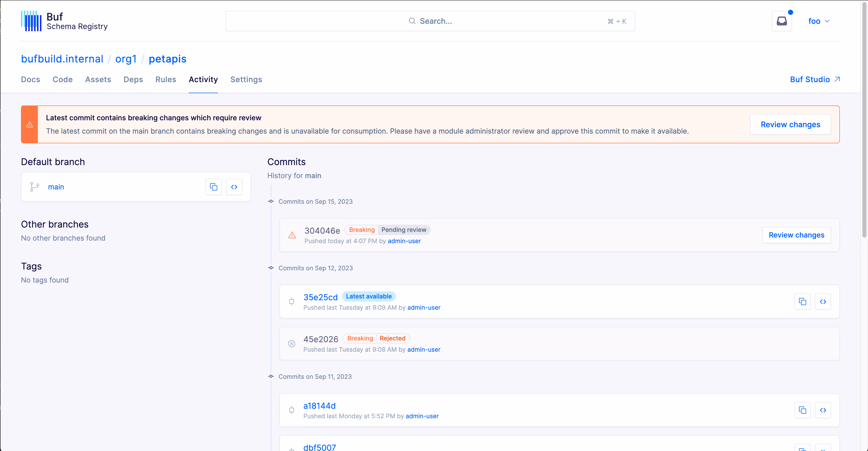The image size is (868, 451).
Task: View code for main branch
Action: click(x=234, y=187)
